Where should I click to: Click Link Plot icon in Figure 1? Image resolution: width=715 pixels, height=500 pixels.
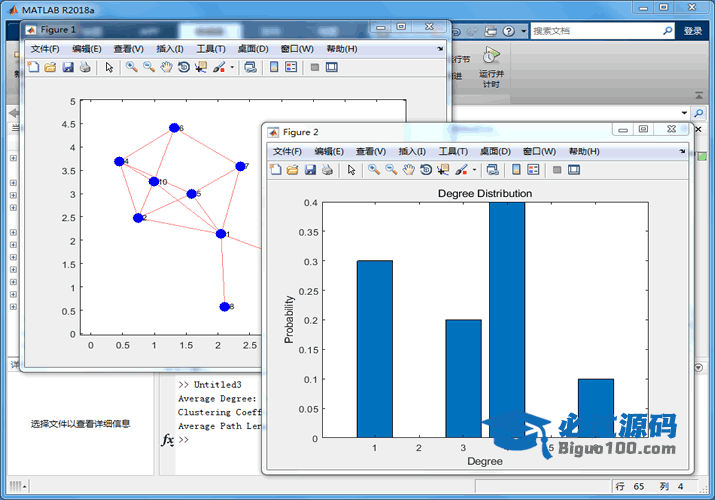coord(250,67)
